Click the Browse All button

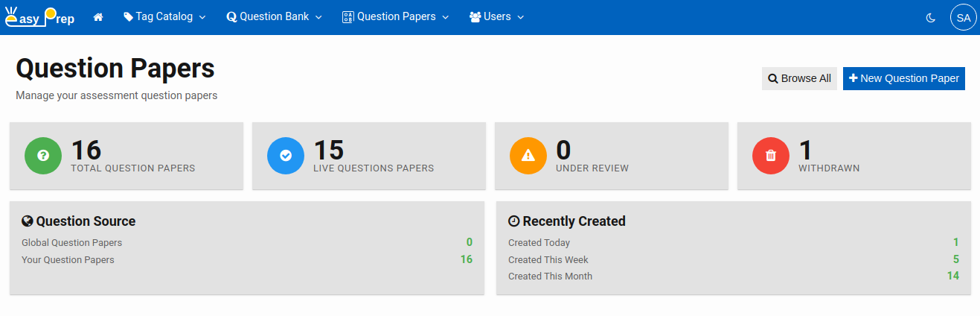[799, 78]
